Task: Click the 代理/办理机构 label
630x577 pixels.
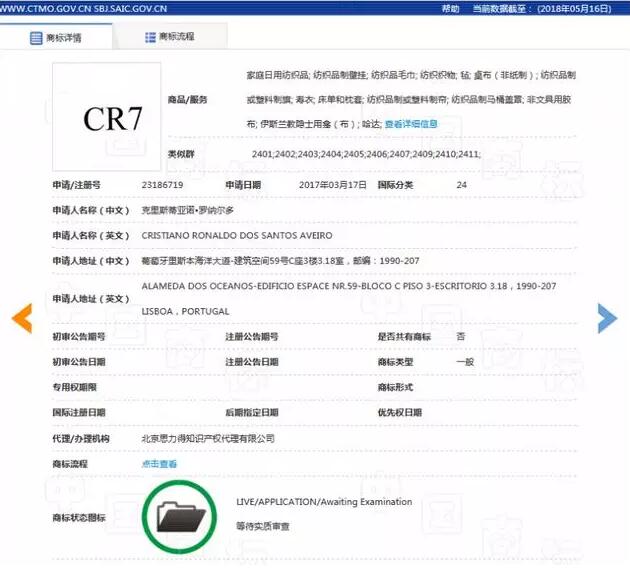Action: (x=81, y=438)
